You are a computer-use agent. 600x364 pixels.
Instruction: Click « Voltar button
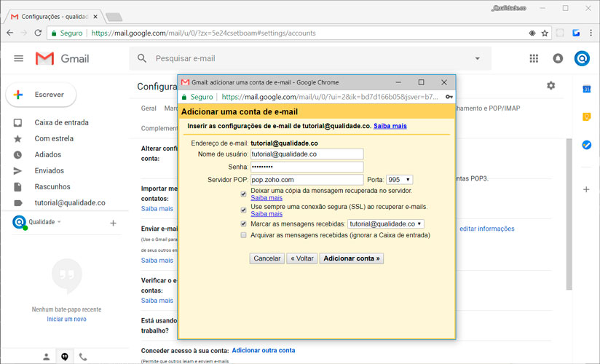(x=302, y=258)
